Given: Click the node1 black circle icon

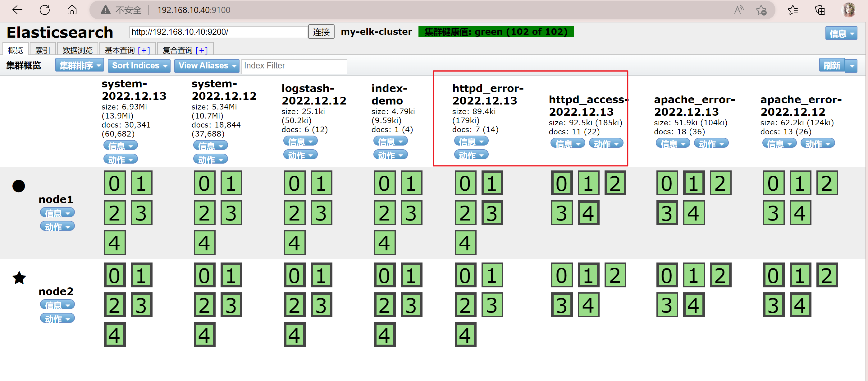Looking at the screenshot, I should click(19, 186).
